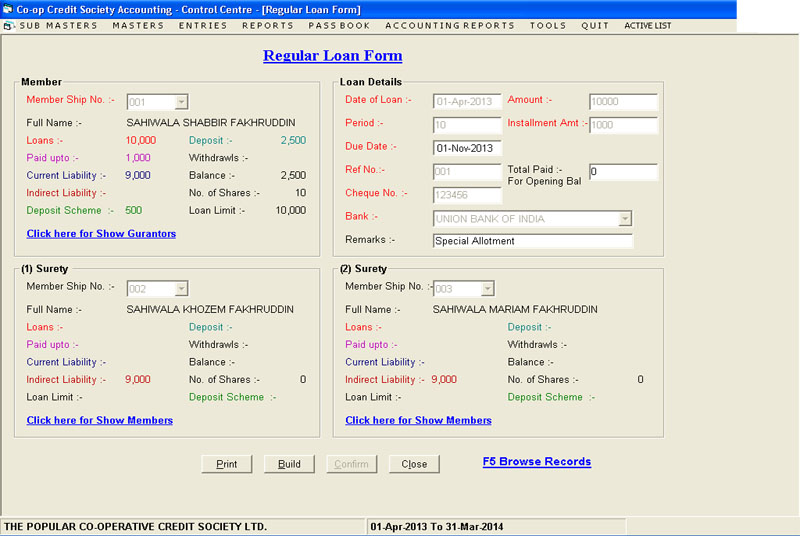Open the Entries menu
This screenshot has height=536, width=800.
tap(203, 26)
